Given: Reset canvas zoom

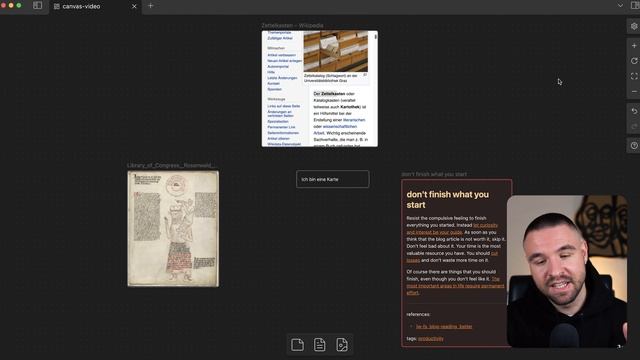Looking at the screenshot, I should tap(634, 61).
